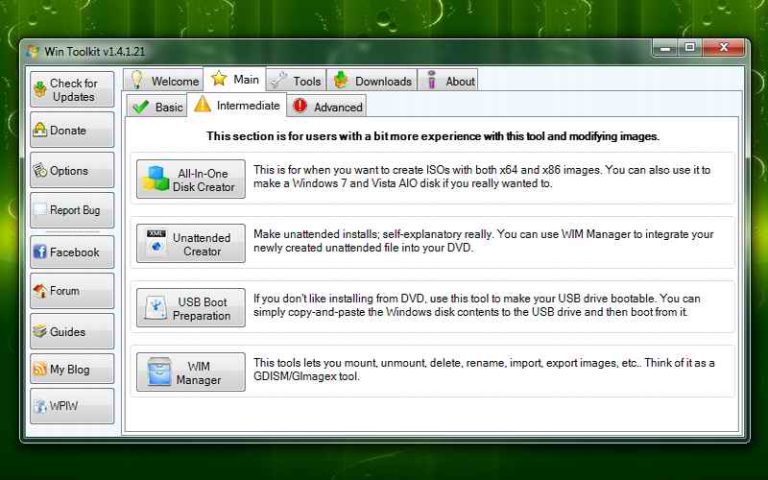The width and height of the screenshot is (768, 480).
Task: Click the Win Toolkit title bar icon
Action: coord(33,51)
